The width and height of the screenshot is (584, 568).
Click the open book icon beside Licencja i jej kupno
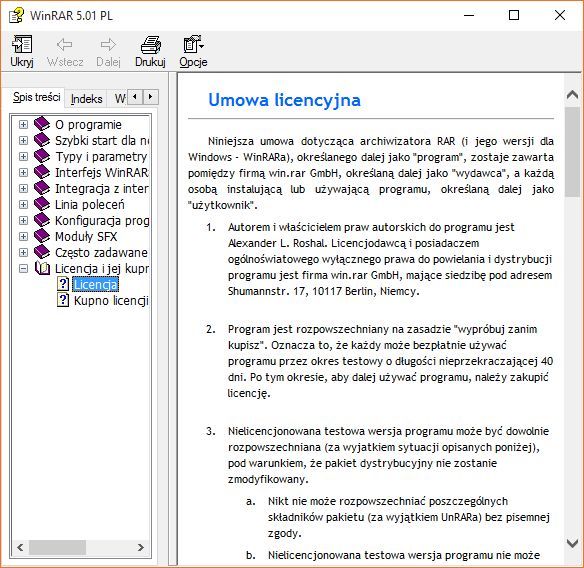coord(42,268)
